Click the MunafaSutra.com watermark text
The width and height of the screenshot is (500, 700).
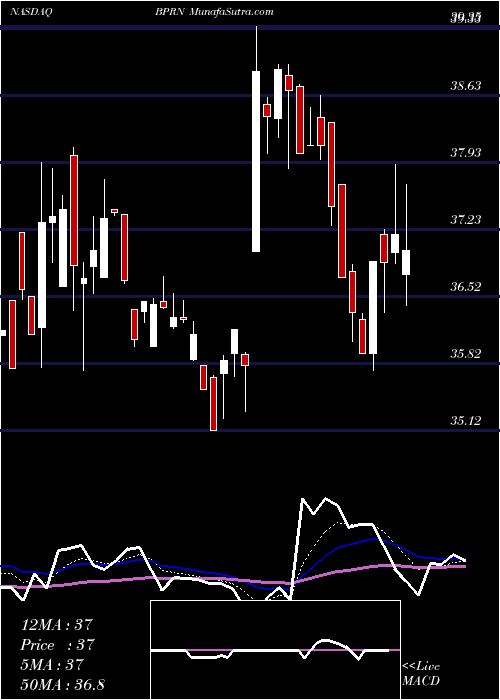pyautogui.click(x=231, y=12)
